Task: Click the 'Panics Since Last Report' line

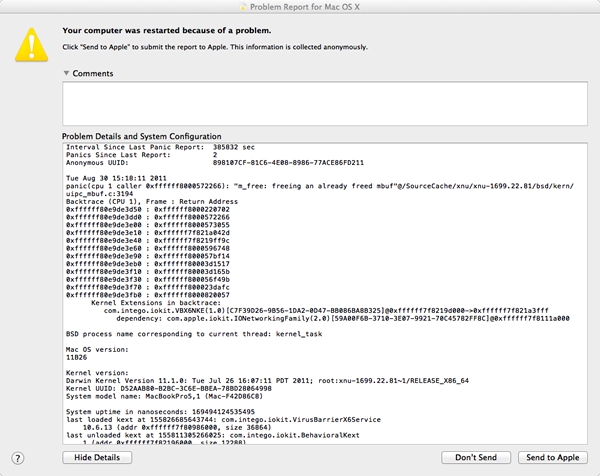Action: click(x=142, y=155)
